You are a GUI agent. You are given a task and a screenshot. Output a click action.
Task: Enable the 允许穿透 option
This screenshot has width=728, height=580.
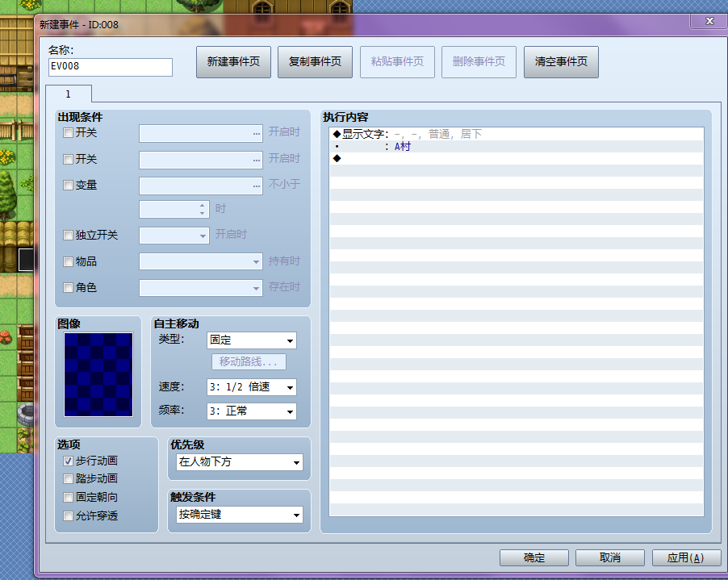coord(68,515)
